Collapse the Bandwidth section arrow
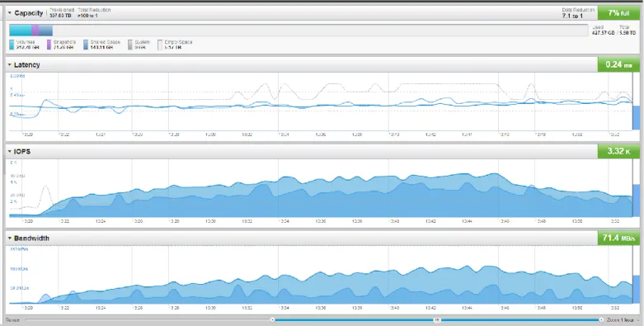 (9, 239)
